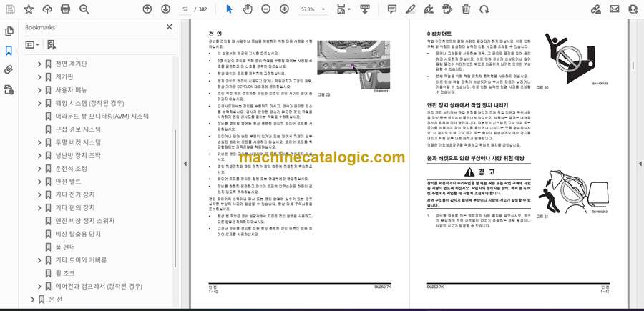Click the stamp tool icon
Image resolution: width=644 pixels, height=311 pixels.
(447, 9)
